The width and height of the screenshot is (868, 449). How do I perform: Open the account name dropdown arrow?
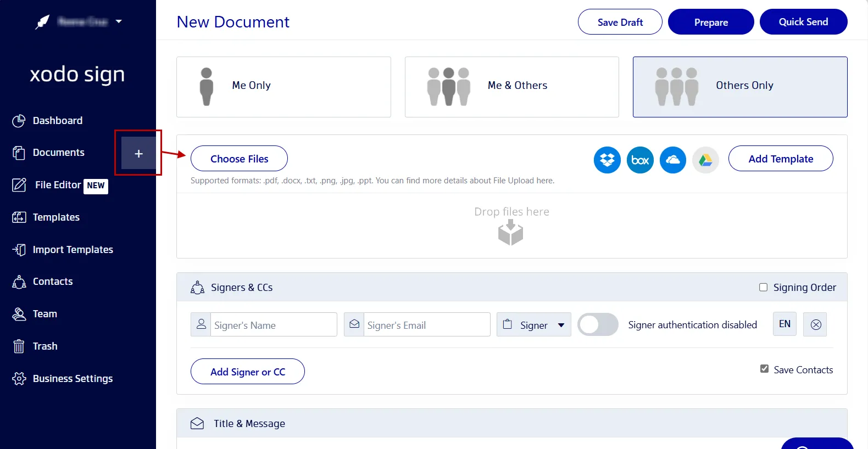119,22
